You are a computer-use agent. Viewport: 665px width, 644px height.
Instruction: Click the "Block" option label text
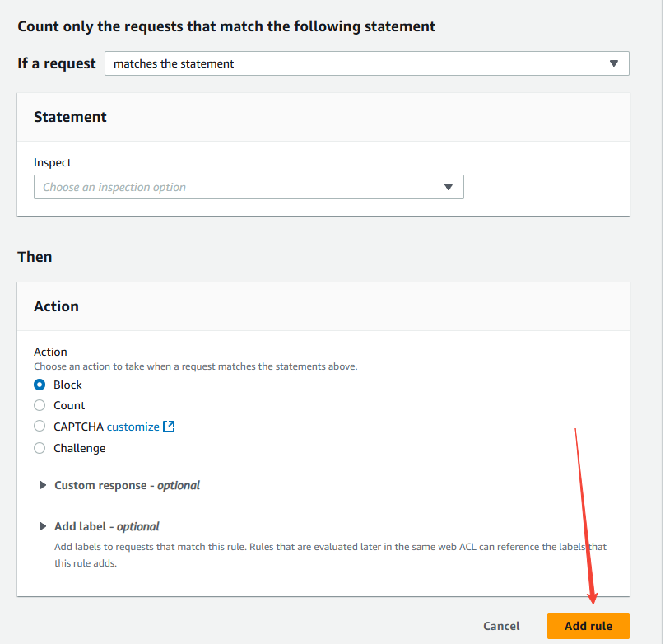68,385
